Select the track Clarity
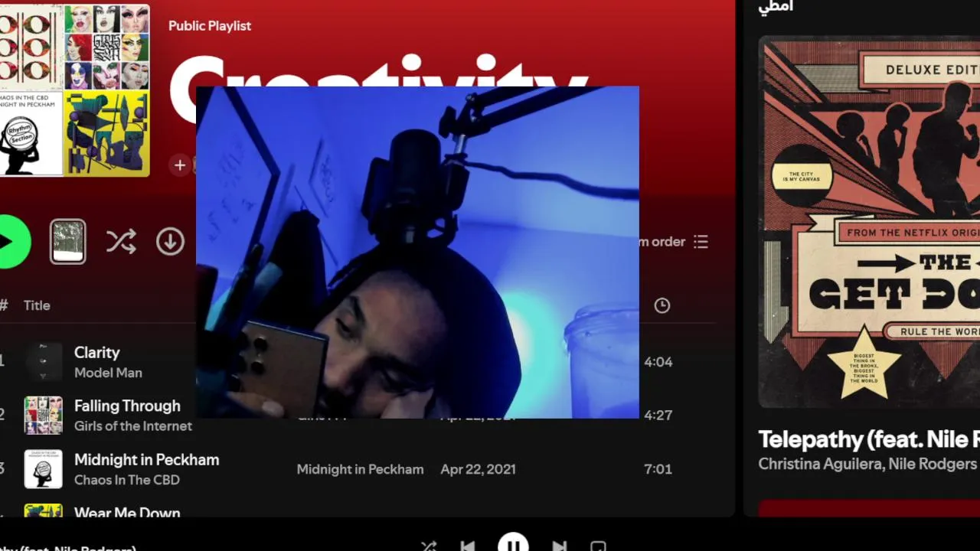The image size is (980, 551). [x=97, y=353]
